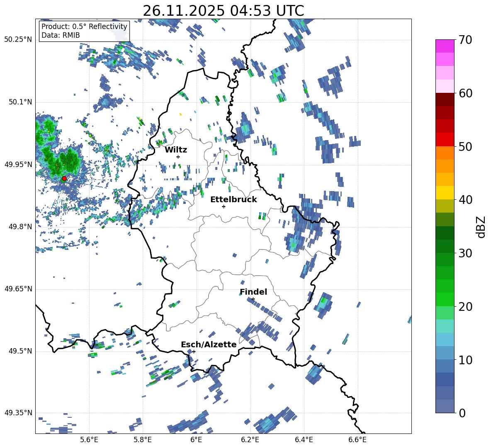Click the 49.95°N latitude label
The width and height of the screenshot is (491, 448).
18,165
